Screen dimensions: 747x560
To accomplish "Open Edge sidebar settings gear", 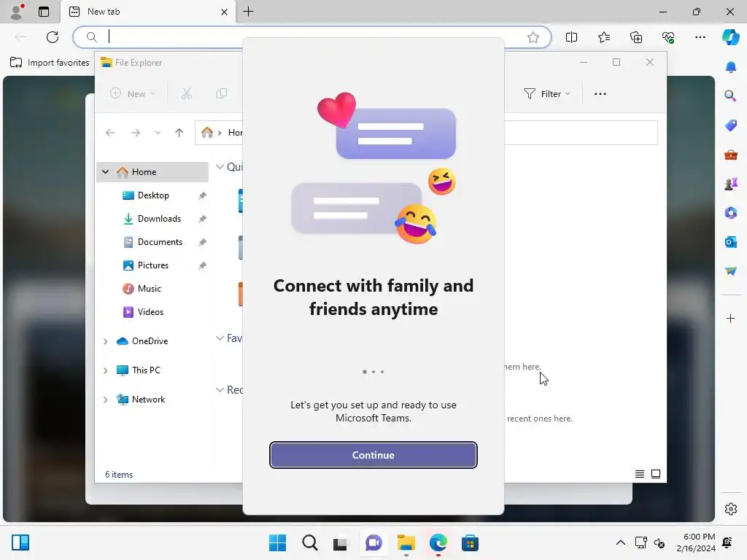I will point(730,509).
